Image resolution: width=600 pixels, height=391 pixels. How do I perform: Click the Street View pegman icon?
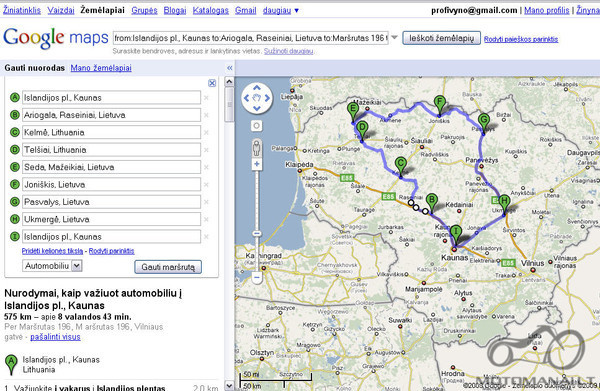[256, 148]
